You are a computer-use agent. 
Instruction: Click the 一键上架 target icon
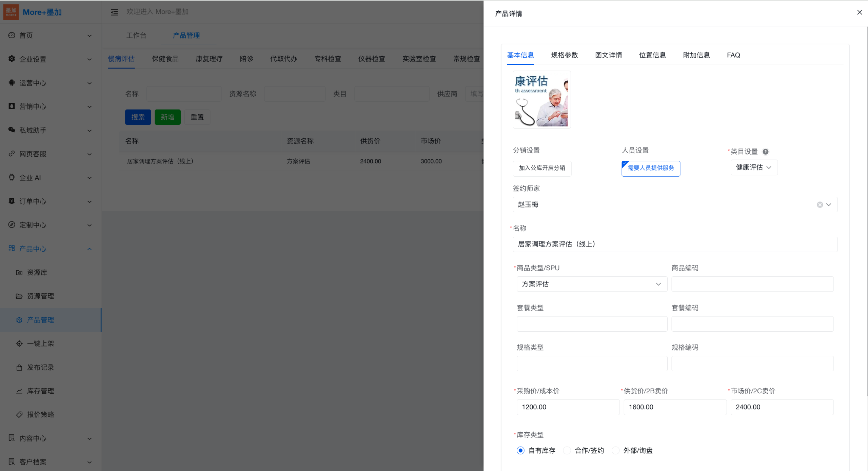click(19, 344)
